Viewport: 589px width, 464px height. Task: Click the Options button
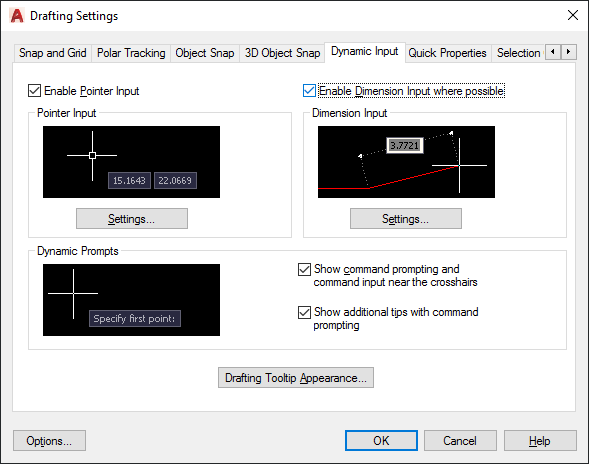49,441
